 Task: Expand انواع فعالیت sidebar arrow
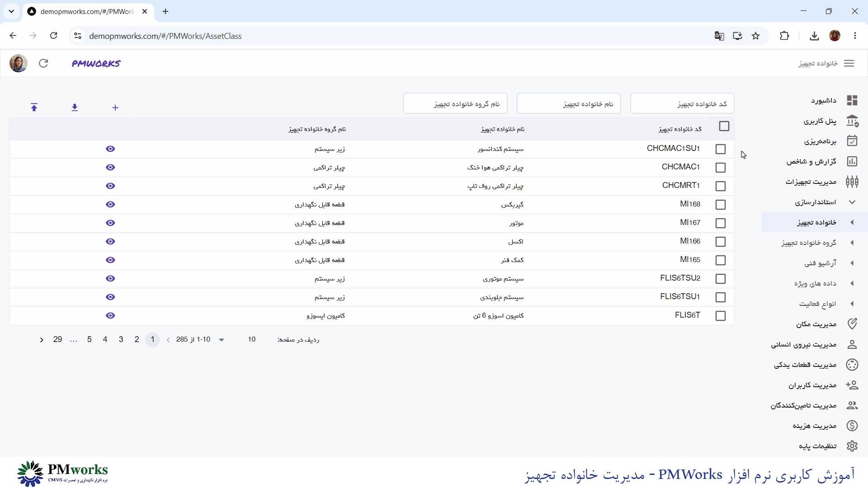tap(852, 304)
